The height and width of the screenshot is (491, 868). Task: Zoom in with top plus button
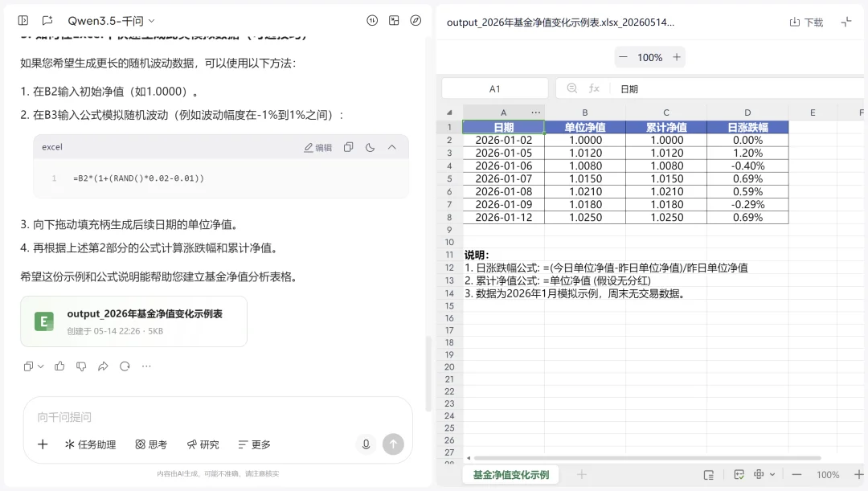click(x=677, y=57)
